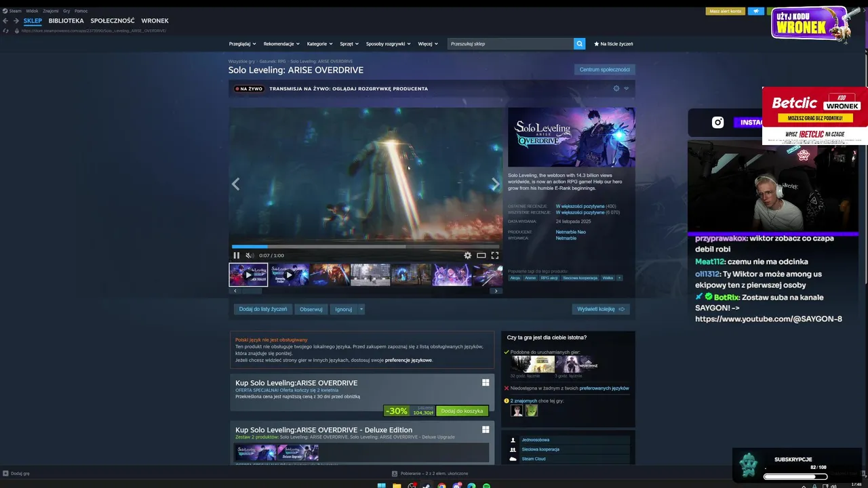Viewport: 868px width, 488px height.
Task: Open File Explorer from taskbar
Action: tap(396, 485)
